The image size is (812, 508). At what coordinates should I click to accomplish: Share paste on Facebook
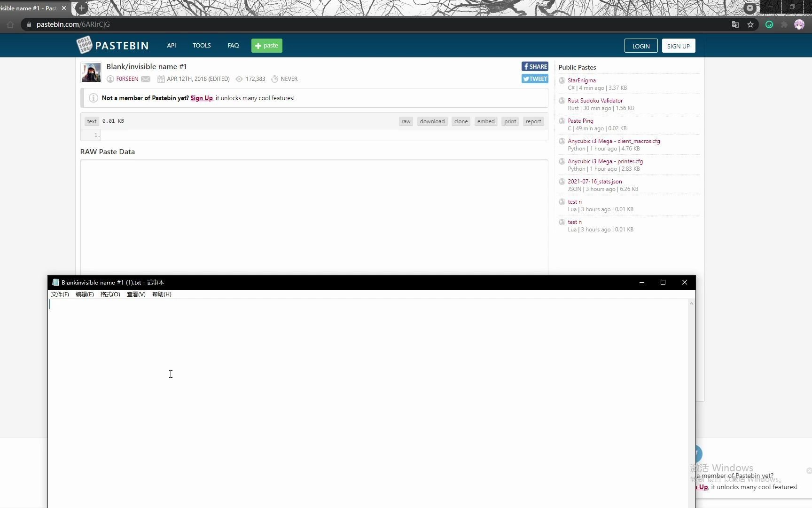click(535, 66)
